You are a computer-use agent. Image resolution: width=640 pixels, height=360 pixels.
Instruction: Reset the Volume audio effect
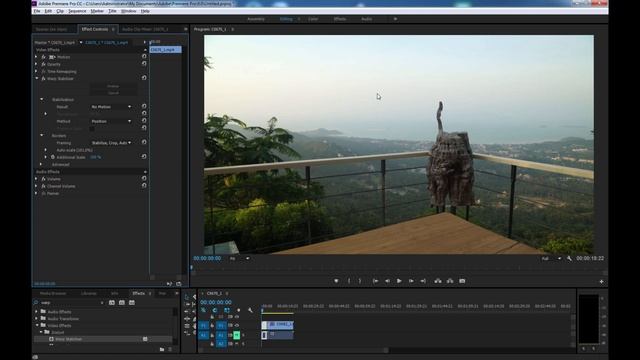pyautogui.click(x=144, y=178)
